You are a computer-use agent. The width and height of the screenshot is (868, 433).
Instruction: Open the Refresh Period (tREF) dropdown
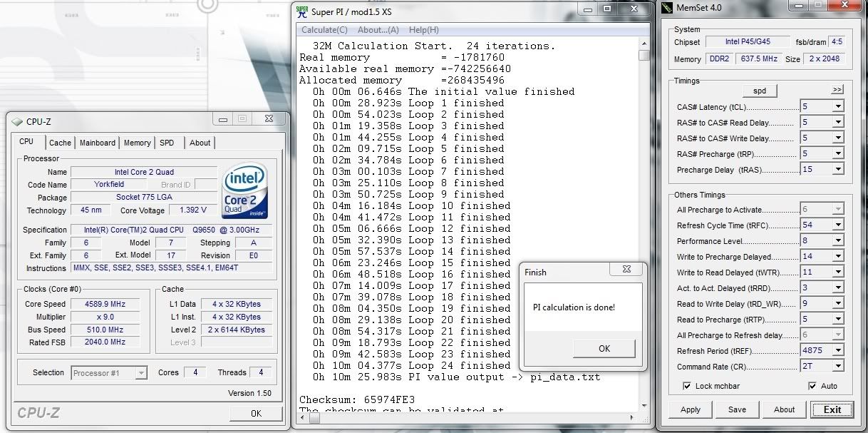click(838, 350)
